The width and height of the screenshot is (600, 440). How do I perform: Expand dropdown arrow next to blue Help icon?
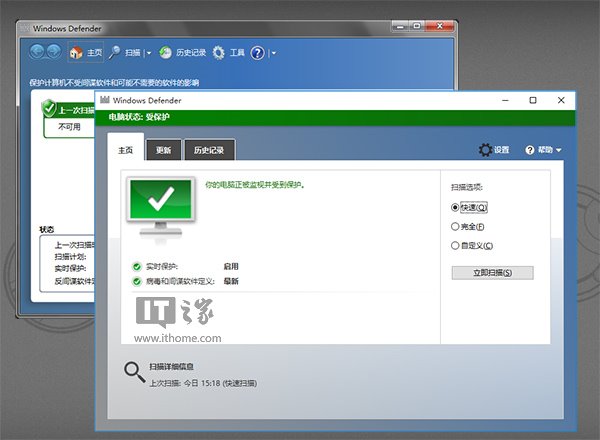(x=273, y=53)
